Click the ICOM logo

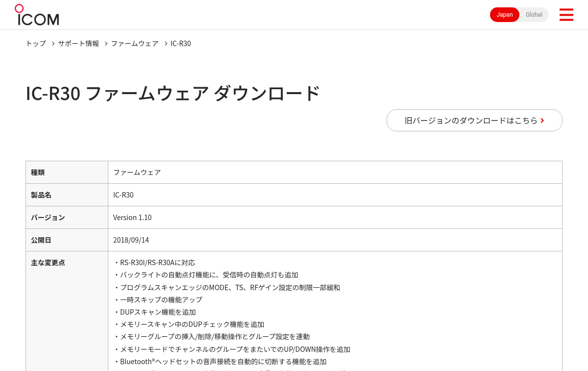click(37, 15)
